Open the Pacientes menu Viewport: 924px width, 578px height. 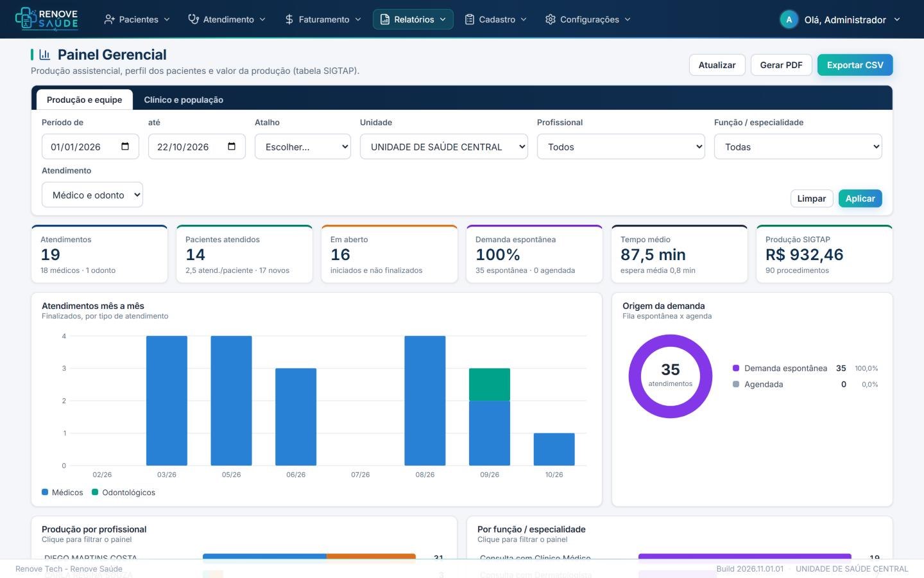(137, 19)
